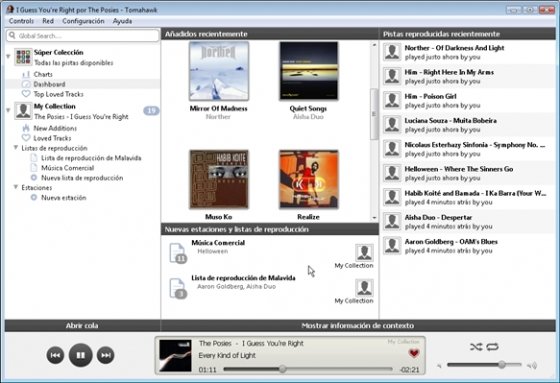Click My Collection avatar in Malavida playlist row

point(364,288)
